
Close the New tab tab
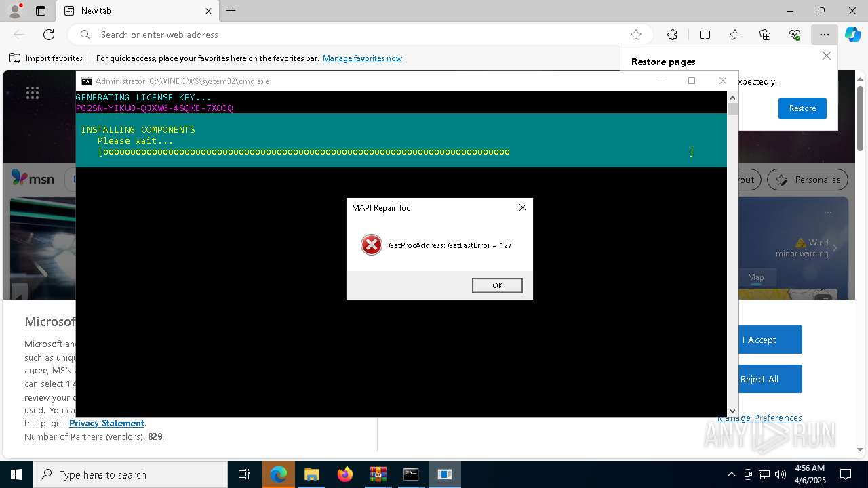pyautogui.click(x=208, y=11)
